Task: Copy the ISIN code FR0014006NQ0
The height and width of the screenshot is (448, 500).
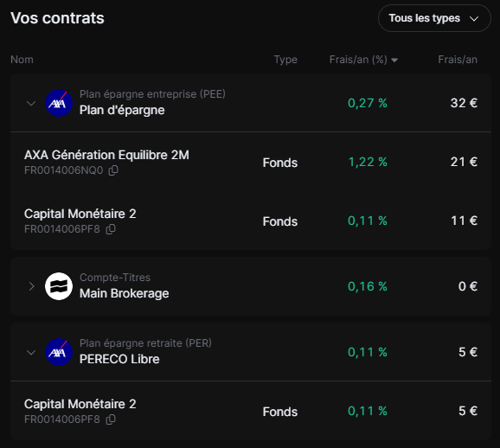Action: tap(113, 170)
